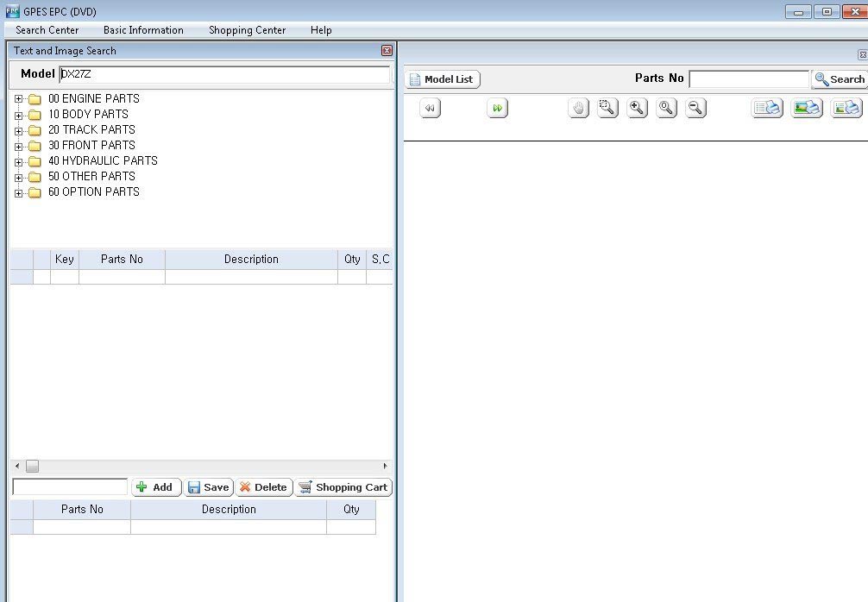Click the Add button with plus icon
The image size is (868, 602).
click(155, 487)
